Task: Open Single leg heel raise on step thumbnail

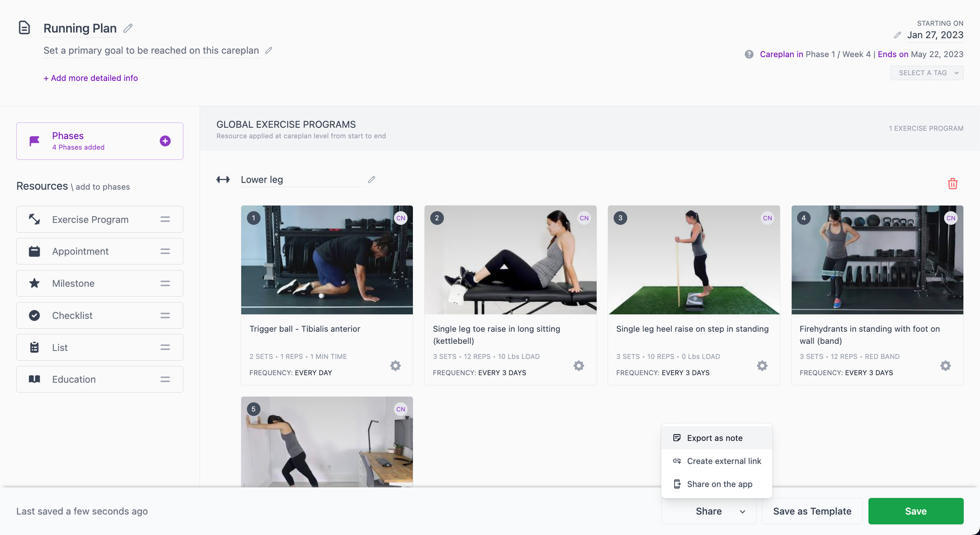Action: click(x=694, y=260)
